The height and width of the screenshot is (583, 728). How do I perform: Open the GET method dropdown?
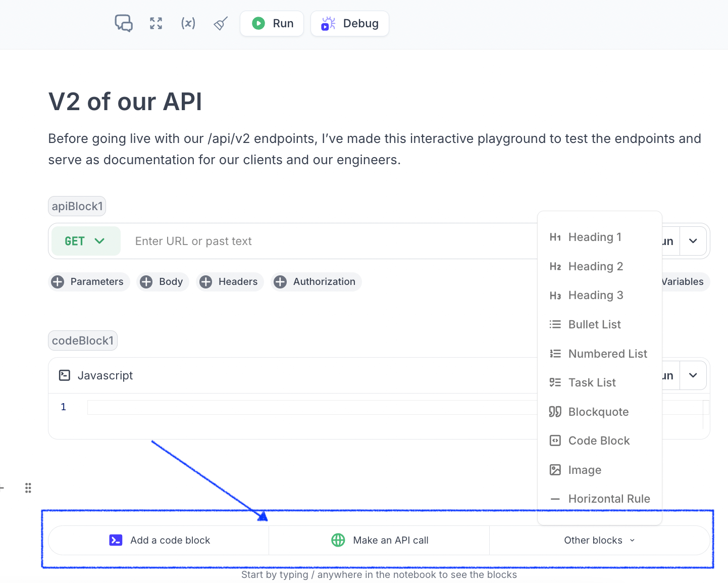[86, 241]
